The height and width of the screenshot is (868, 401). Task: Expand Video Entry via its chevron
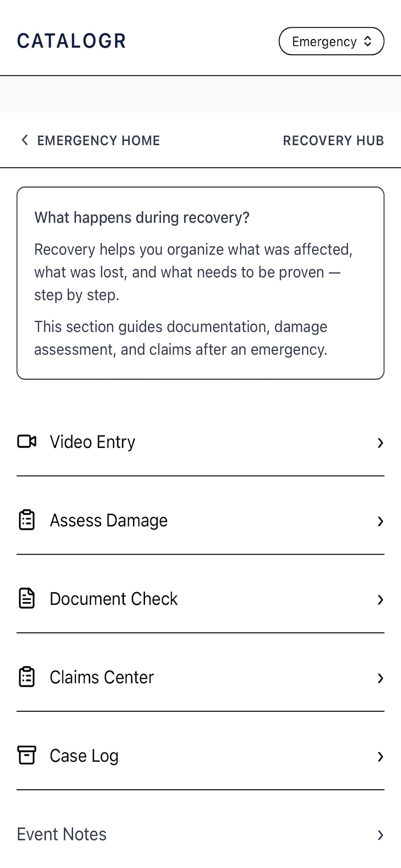tap(380, 442)
